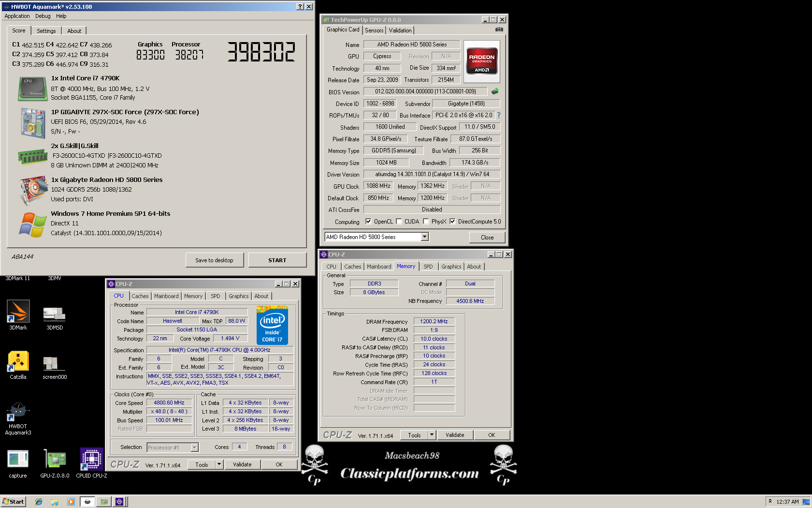The image size is (812, 508).
Task: Switch to HWBOT Aquamark taskbar button
Action: [87, 502]
